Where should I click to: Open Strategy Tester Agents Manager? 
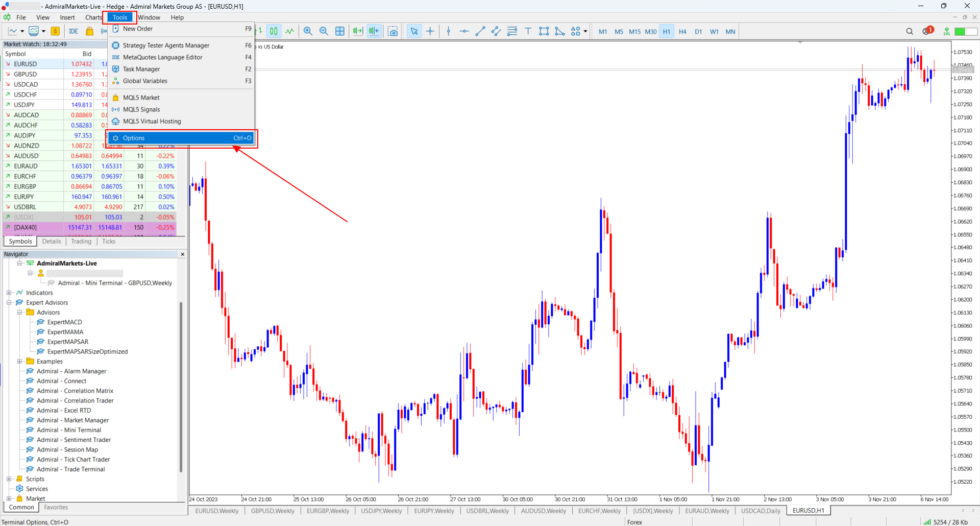coord(181,45)
